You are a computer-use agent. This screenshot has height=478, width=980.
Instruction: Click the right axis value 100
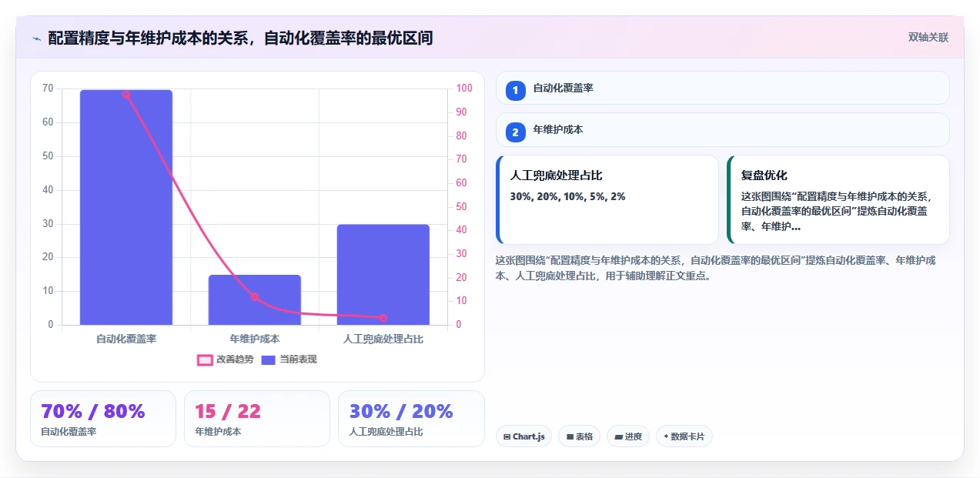click(463, 89)
